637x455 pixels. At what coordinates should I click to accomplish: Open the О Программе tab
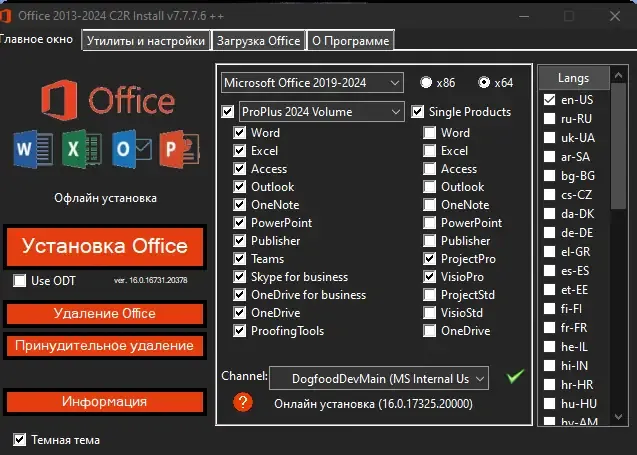[x=351, y=41]
